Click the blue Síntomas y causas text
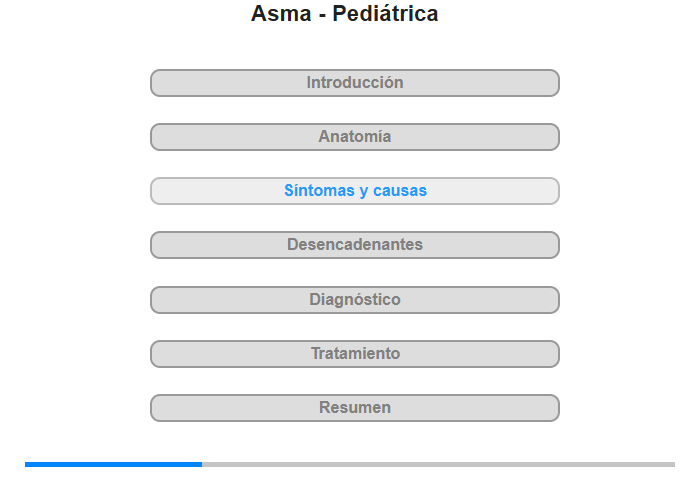This screenshot has width=700, height=480. pos(355,191)
